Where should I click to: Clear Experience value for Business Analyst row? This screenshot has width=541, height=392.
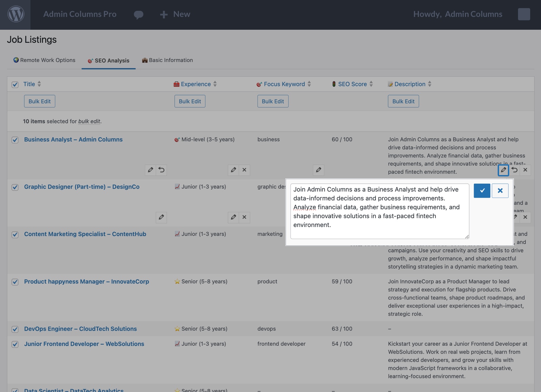coord(244,170)
